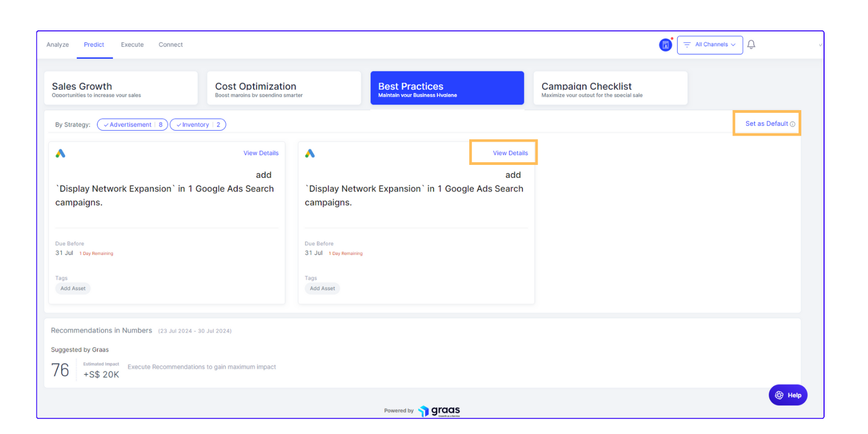Click the Recommendations in Numbers heading
Viewport: 868px width, 434px height.
[x=101, y=330]
